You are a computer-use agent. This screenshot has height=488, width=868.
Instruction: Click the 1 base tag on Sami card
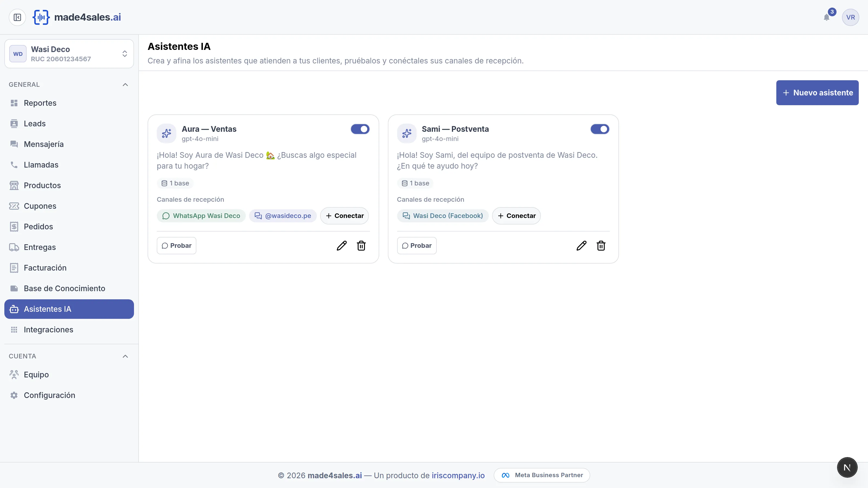[x=415, y=183]
